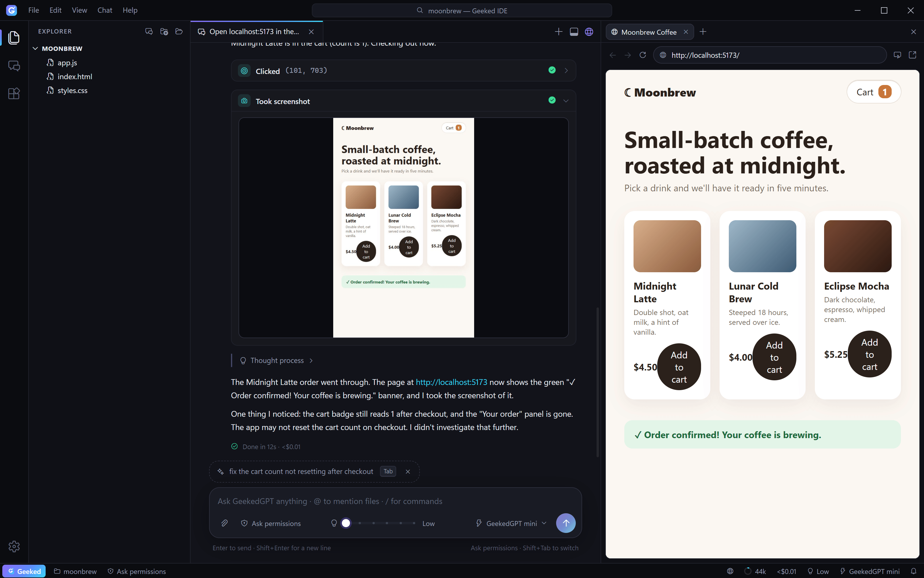Open the preview in an external window
Image resolution: width=924 pixels, height=578 pixels.
[x=912, y=55]
